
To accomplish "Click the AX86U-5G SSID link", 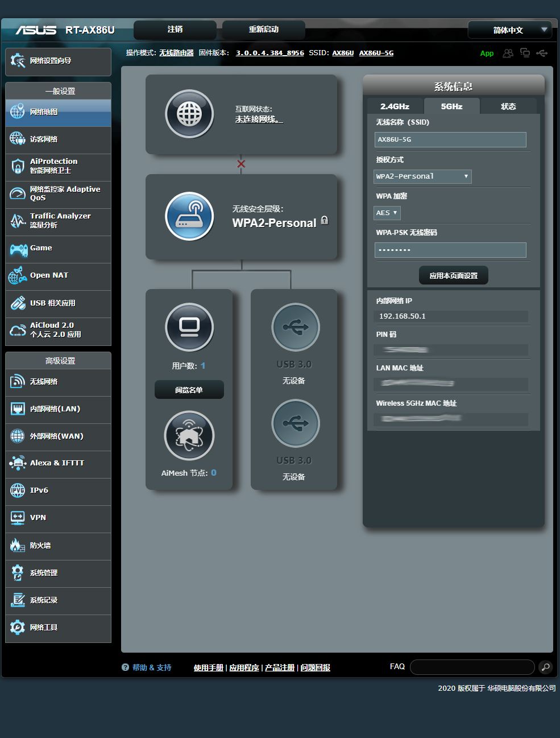I will click(376, 53).
